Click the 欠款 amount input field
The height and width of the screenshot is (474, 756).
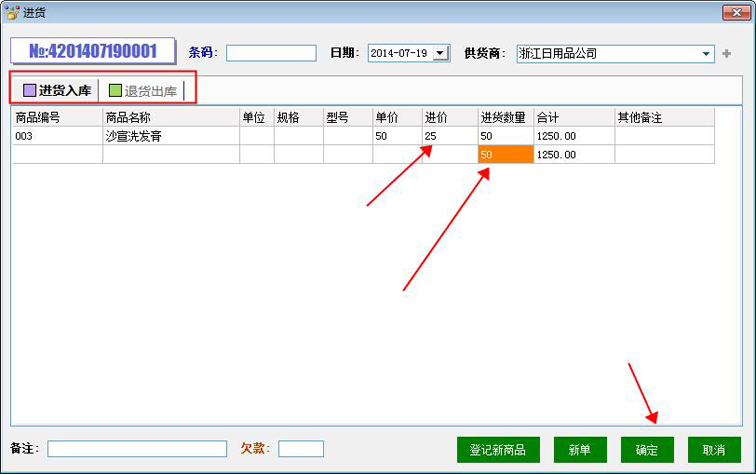(x=301, y=448)
